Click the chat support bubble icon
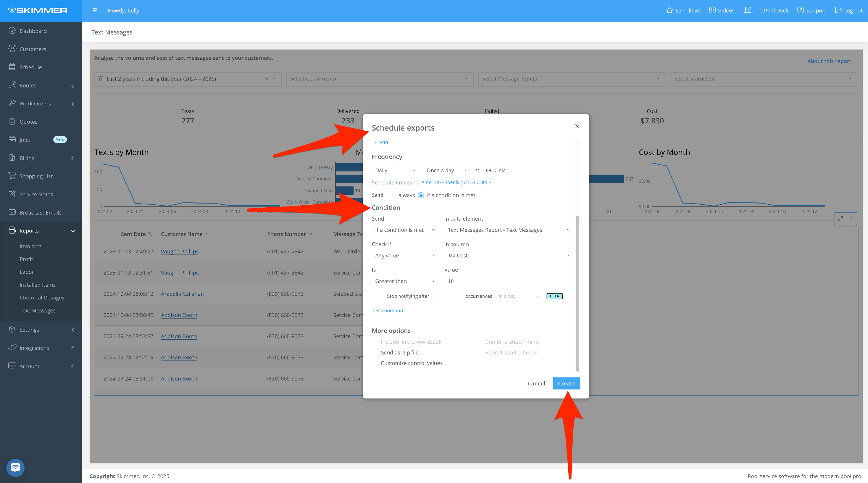The image size is (868, 483). tap(15, 467)
